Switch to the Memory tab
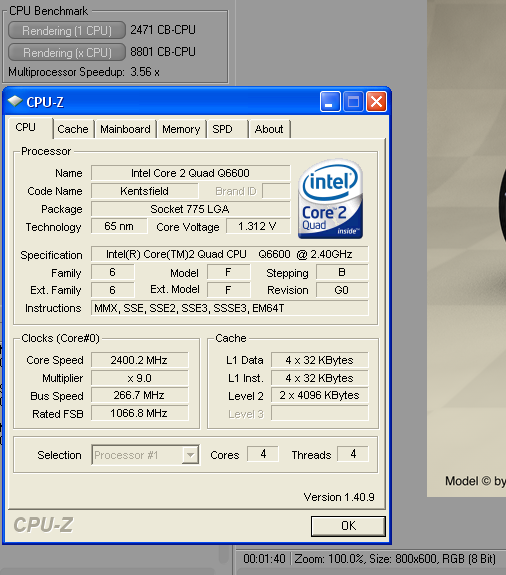 coord(181,129)
